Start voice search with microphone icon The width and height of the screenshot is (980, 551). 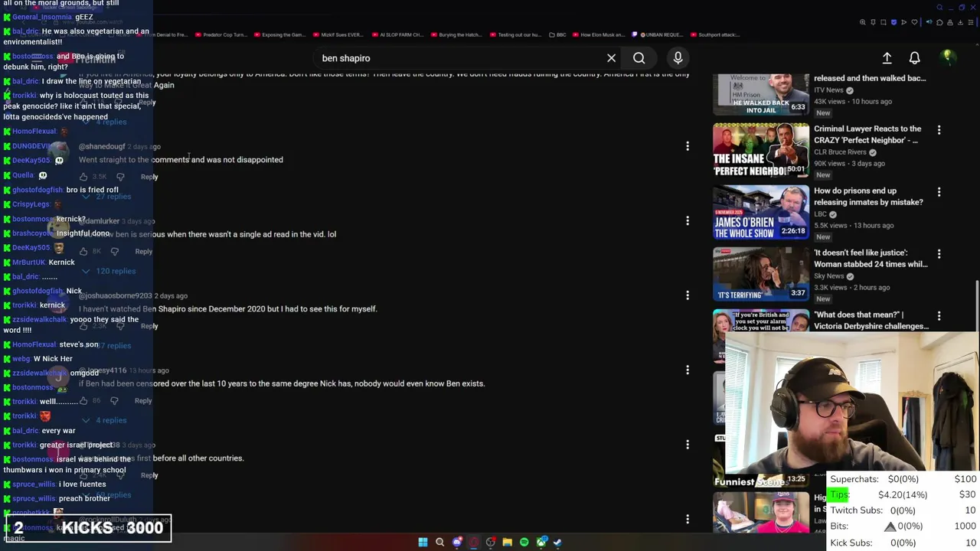[x=678, y=58]
